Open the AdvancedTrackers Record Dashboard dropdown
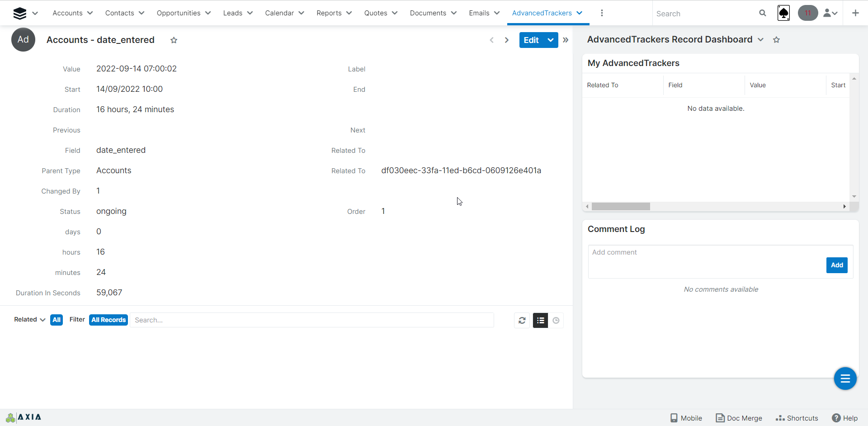The image size is (868, 426). (x=761, y=40)
